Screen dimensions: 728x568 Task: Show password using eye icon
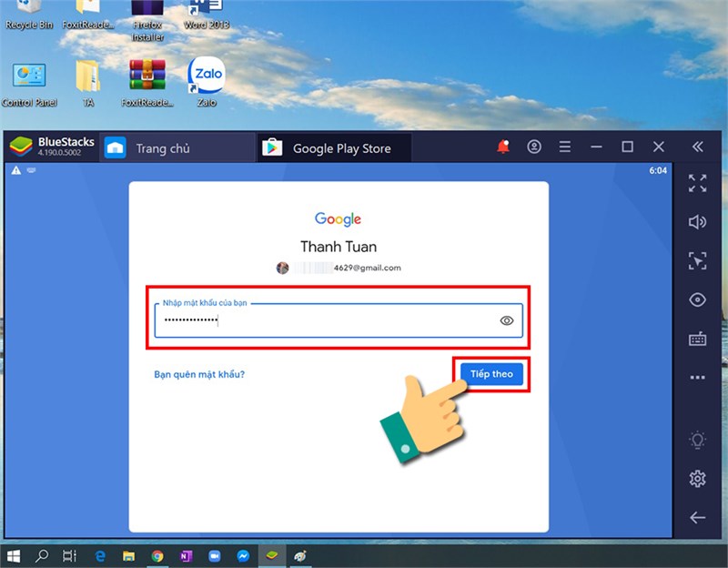click(x=507, y=320)
